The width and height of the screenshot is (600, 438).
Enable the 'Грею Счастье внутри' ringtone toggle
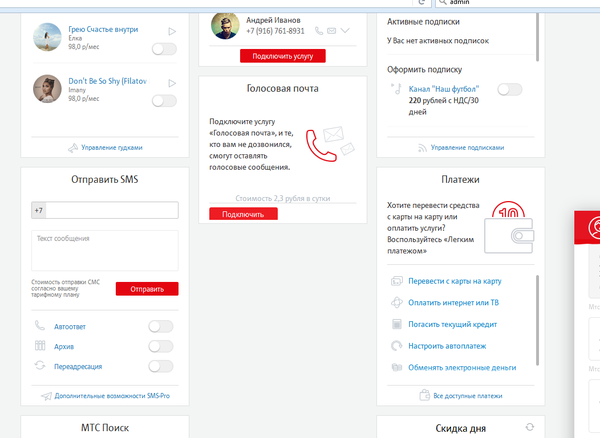point(164,49)
